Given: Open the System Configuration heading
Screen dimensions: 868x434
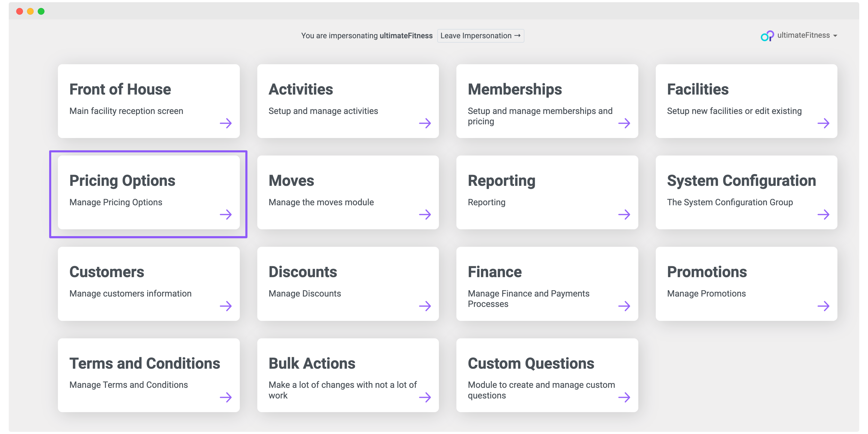Looking at the screenshot, I should click(741, 181).
